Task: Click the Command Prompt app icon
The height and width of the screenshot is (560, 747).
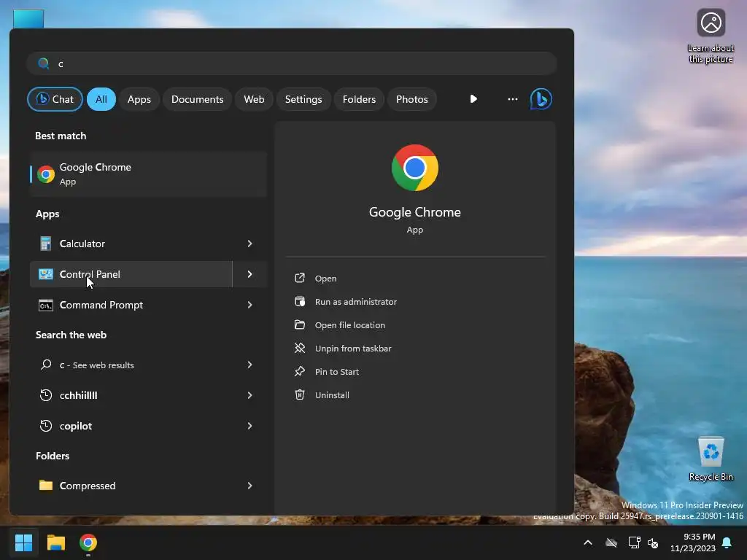Action: (46, 306)
